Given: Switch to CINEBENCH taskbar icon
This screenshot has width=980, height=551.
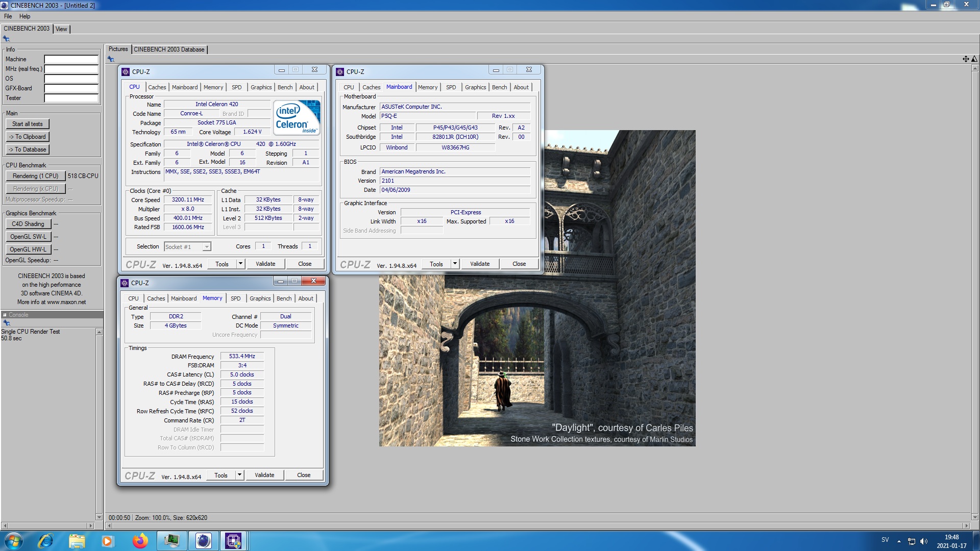Looking at the screenshot, I should click(203, 541).
